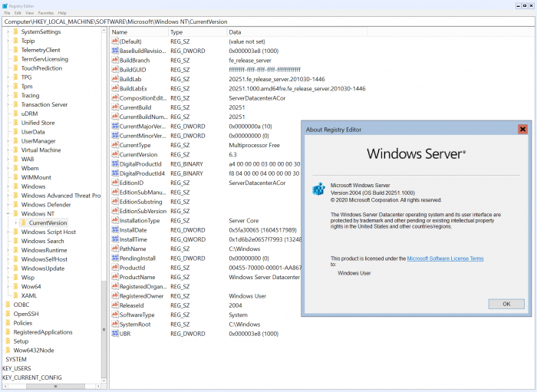Select the BaseBuildRevisionNumber DWORD value icon
The image size is (537, 392).
114,50
